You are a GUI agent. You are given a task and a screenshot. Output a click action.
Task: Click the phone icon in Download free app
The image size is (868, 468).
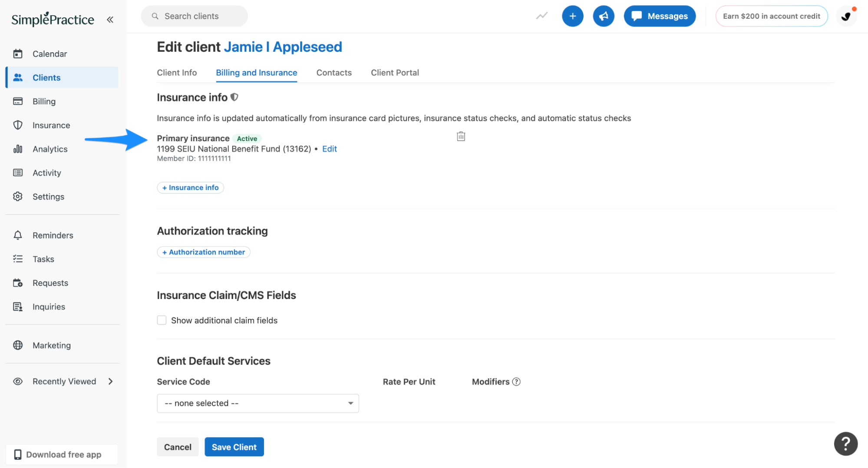coord(18,455)
